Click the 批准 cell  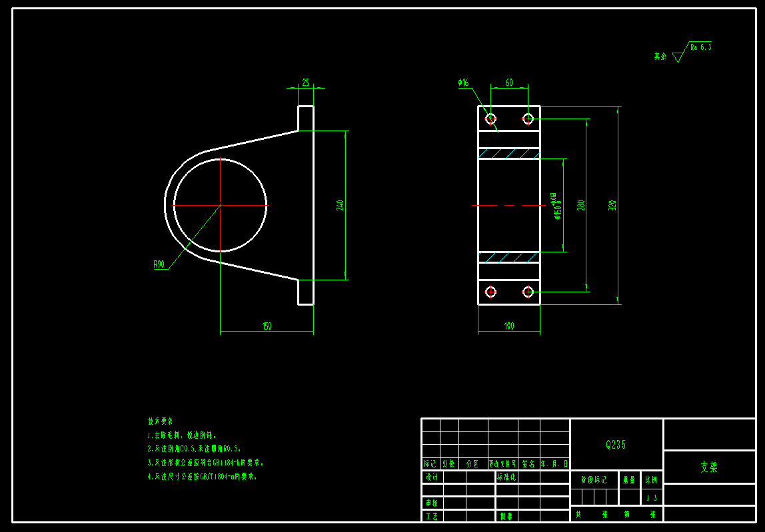tap(507, 516)
